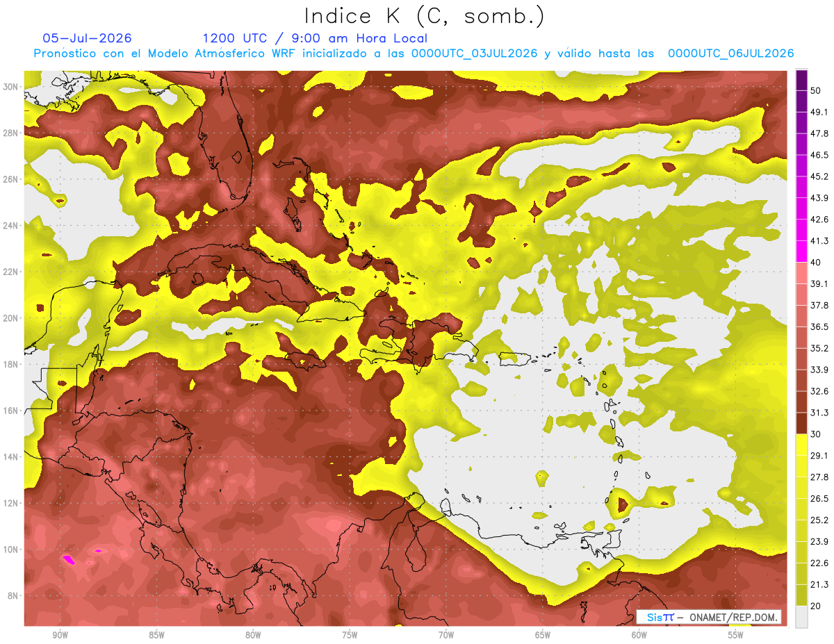The width and height of the screenshot is (834, 644).
Task: Click color scale value "36.5"
Action: point(819,327)
